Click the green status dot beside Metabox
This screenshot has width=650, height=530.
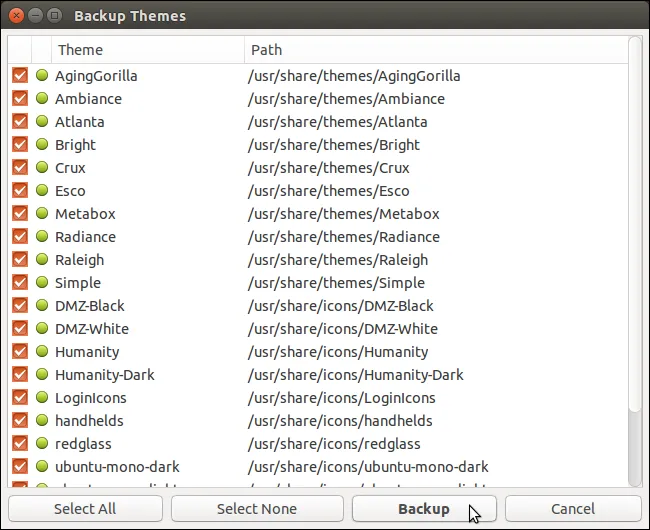[42, 213]
